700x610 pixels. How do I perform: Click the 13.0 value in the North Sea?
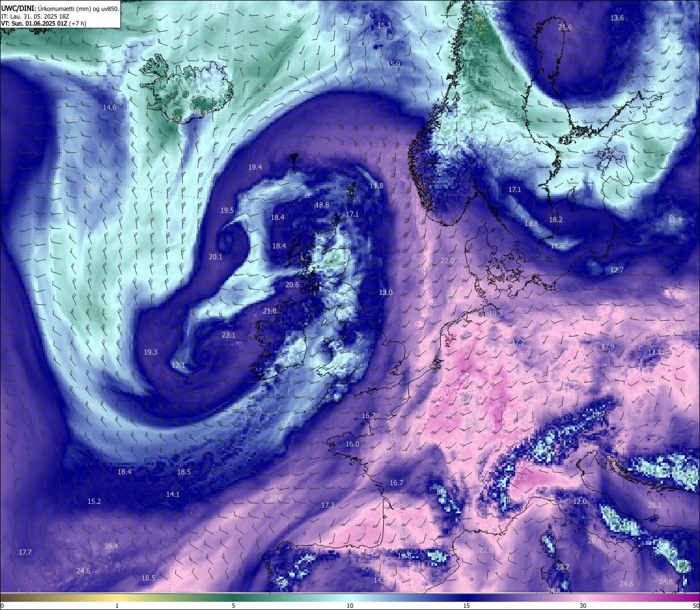pyautogui.click(x=386, y=293)
